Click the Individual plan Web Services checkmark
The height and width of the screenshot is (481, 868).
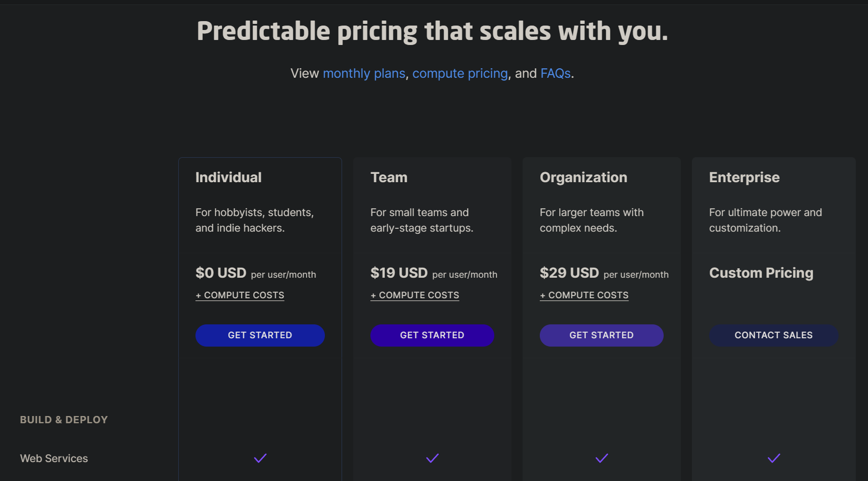pyautogui.click(x=260, y=458)
